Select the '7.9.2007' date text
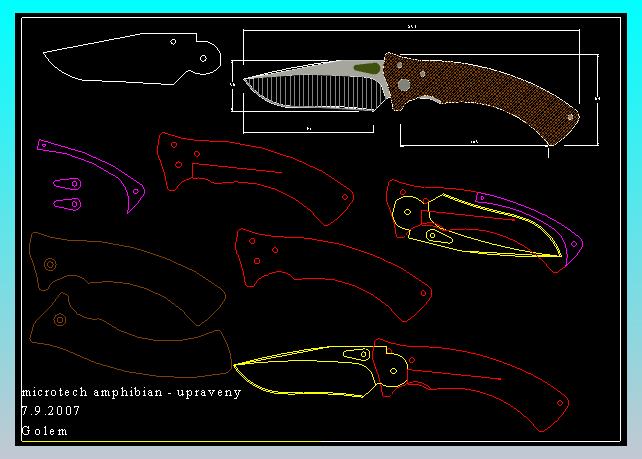This screenshot has height=459, width=642. (x=50, y=411)
